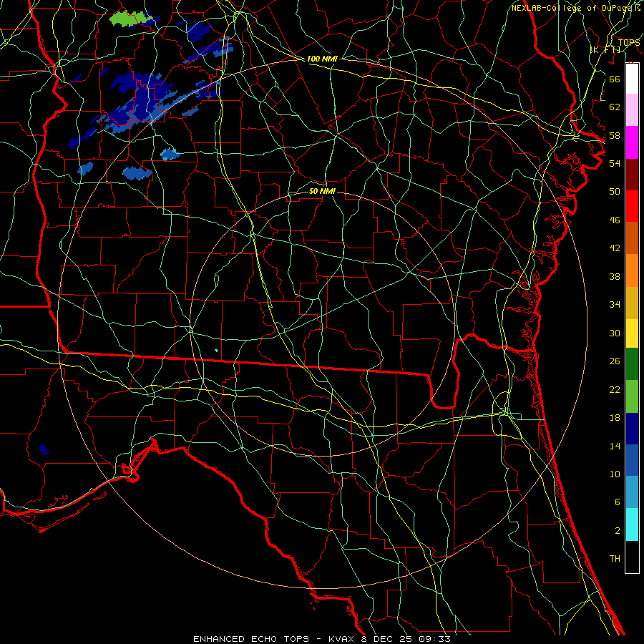
Task: Click the '18' legend value
Action: (x=615, y=418)
